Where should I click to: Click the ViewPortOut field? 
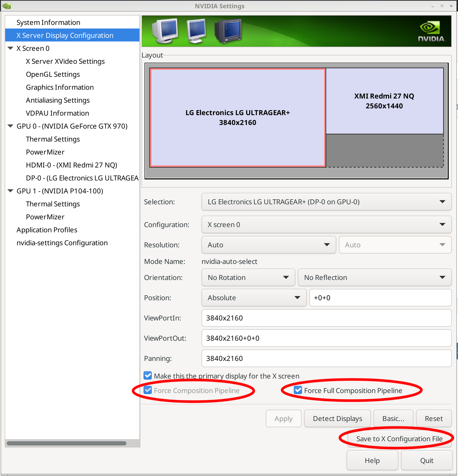pyautogui.click(x=326, y=338)
